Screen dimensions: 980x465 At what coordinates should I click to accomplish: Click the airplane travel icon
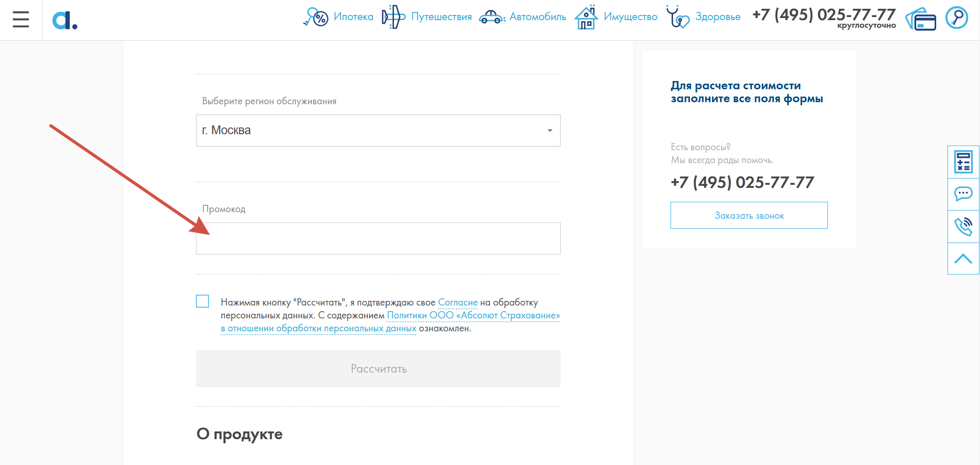[x=394, y=17]
